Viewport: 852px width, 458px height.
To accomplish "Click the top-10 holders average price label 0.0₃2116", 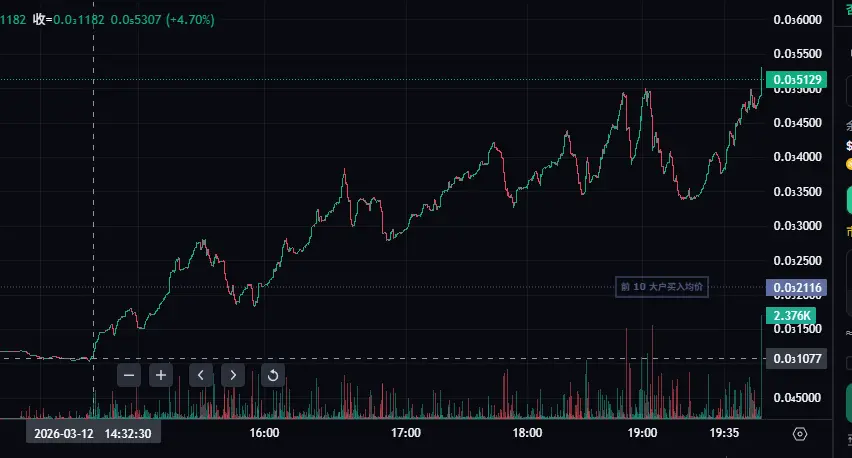I will (797, 287).
